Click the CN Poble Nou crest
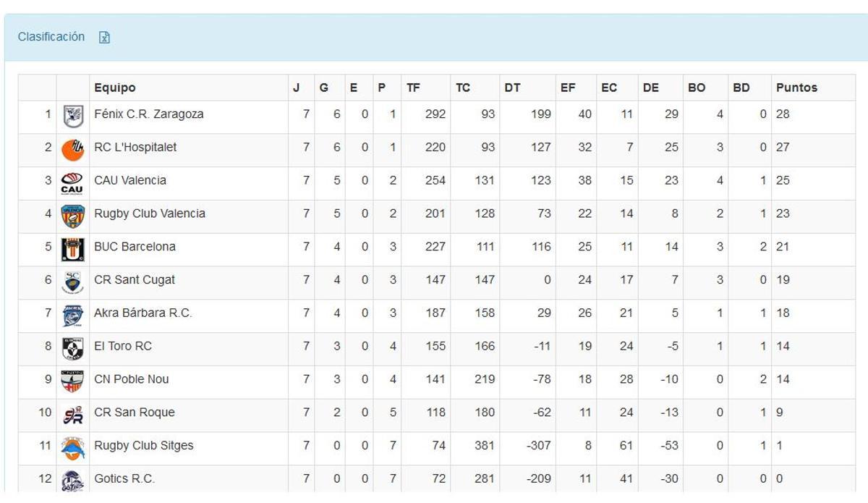This screenshot has height=503, width=868. tap(72, 379)
